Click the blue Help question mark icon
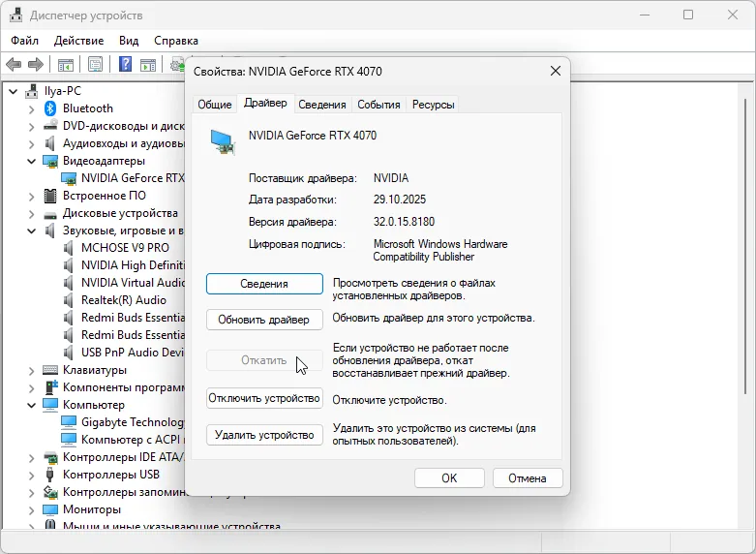 (126, 64)
